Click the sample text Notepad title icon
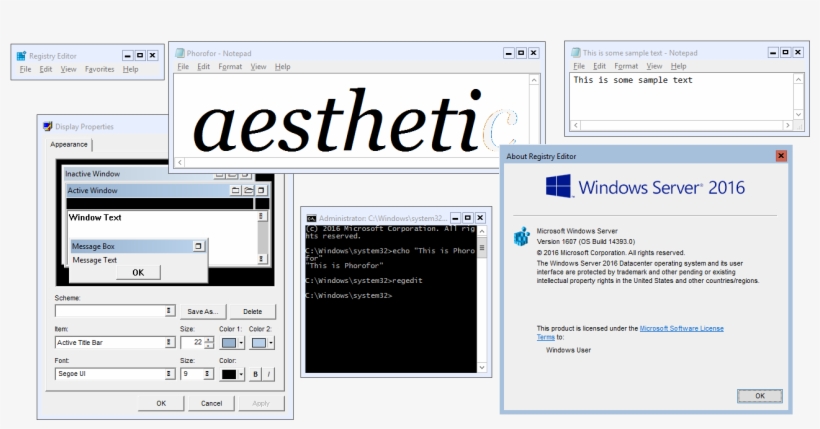This screenshot has height=429, width=820. pyautogui.click(x=576, y=52)
